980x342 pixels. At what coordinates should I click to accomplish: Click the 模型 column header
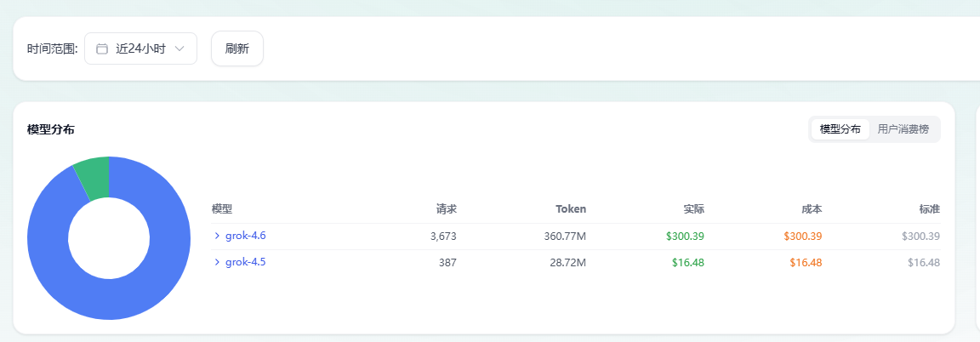[222, 208]
